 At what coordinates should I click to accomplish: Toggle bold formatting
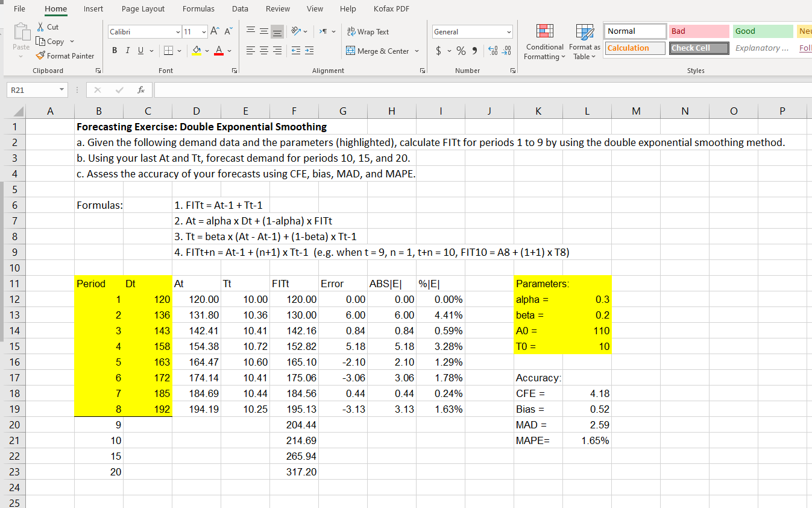pyautogui.click(x=114, y=51)
